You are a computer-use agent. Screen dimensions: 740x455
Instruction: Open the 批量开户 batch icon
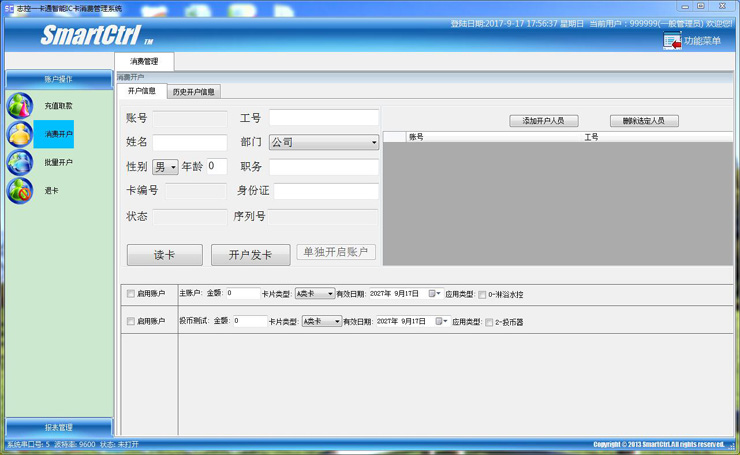click(20, 162)
